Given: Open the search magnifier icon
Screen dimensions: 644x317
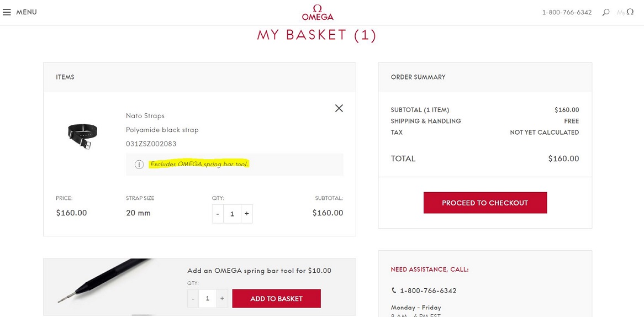Looking at the screenshot, I should click(x=606, y=12).
